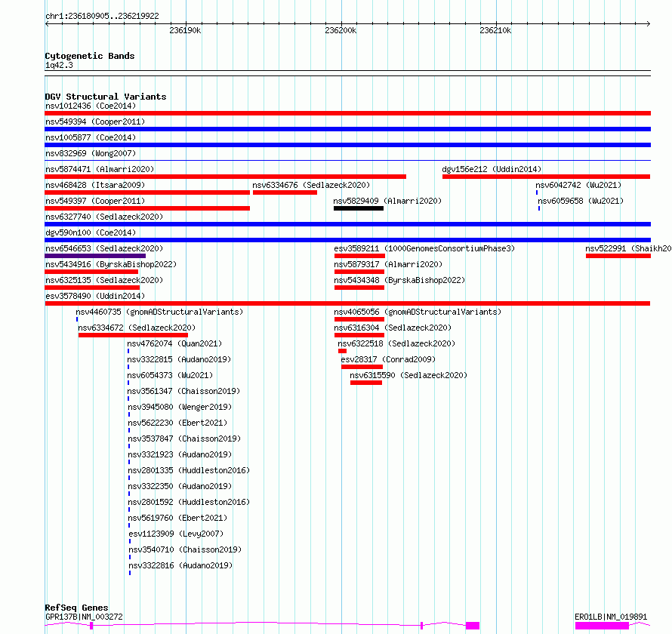Open nsv5434916 (ByrskaBishop2022) label
This screenshot has height=634, width=672.
click(x=111, y=264)
